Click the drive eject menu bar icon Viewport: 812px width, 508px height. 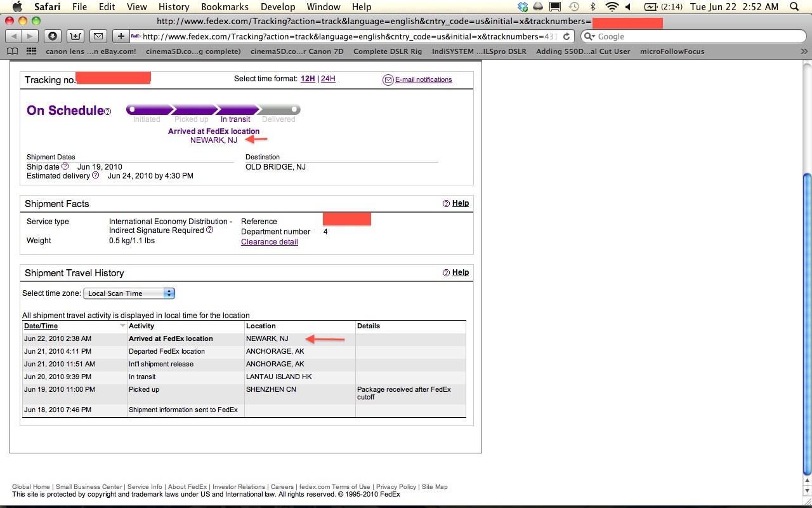coord(539,7)
